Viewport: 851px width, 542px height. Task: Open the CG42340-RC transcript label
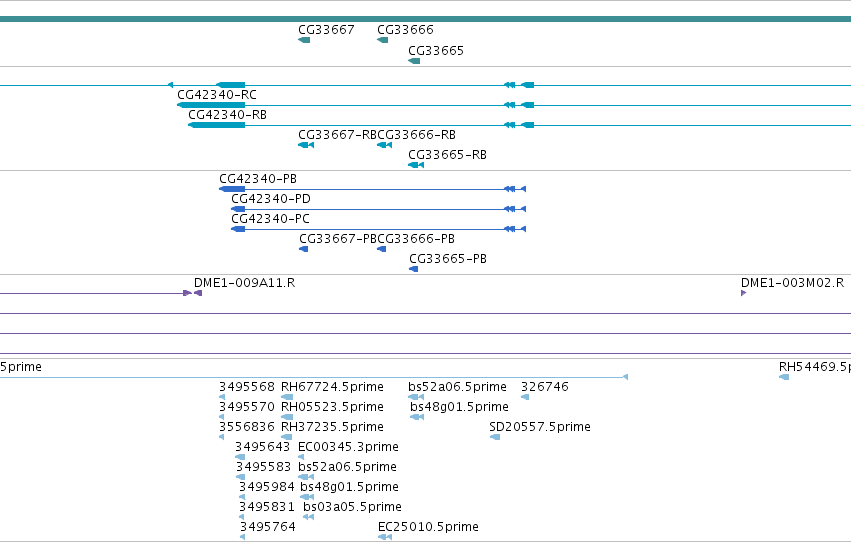point(217,95)
